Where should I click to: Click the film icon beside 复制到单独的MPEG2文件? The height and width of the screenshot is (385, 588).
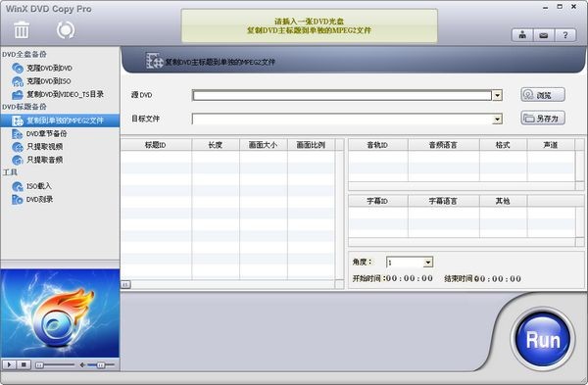tap(18, 120)
